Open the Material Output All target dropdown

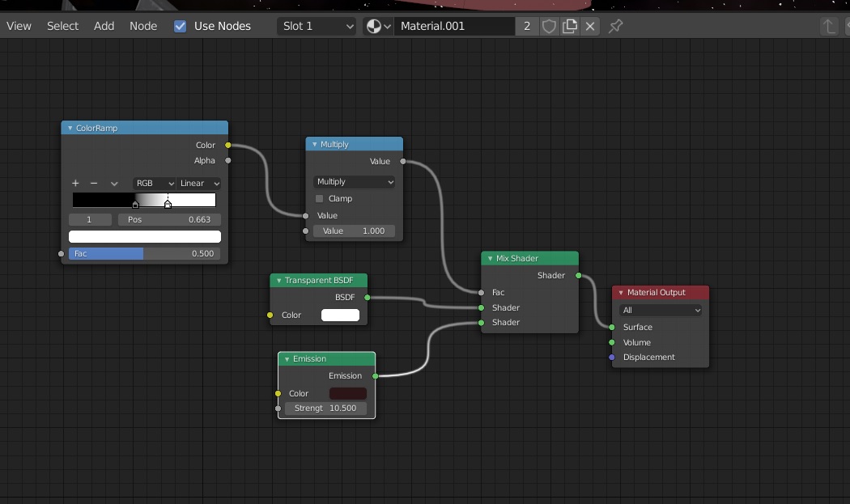pyautogui.click(x=661, y=310)
